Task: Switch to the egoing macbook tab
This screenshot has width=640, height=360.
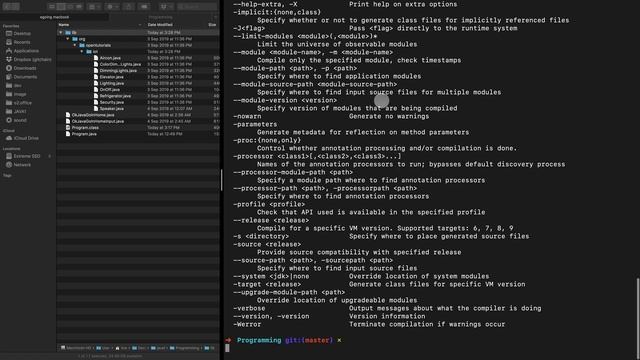Action: click(x=54, y=17)
